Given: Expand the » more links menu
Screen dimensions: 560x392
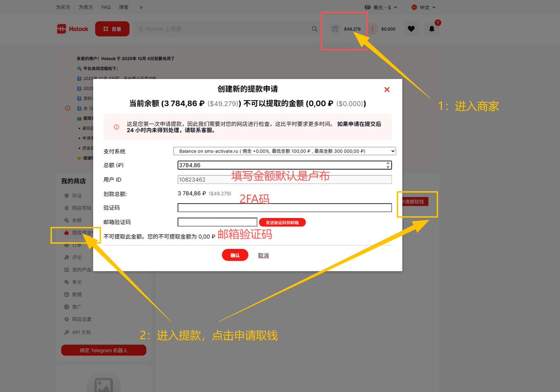Looking at the screenshot, I should [141, 7].
